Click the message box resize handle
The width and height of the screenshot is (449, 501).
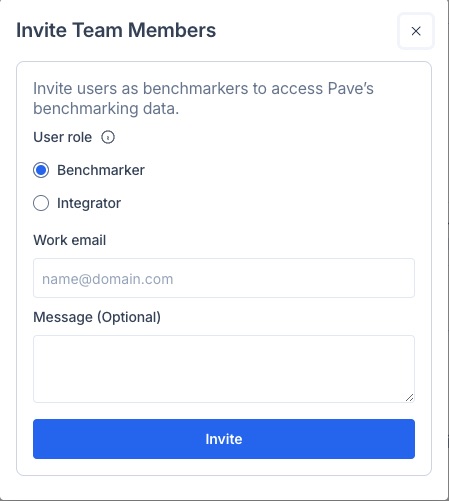[410, 397]
